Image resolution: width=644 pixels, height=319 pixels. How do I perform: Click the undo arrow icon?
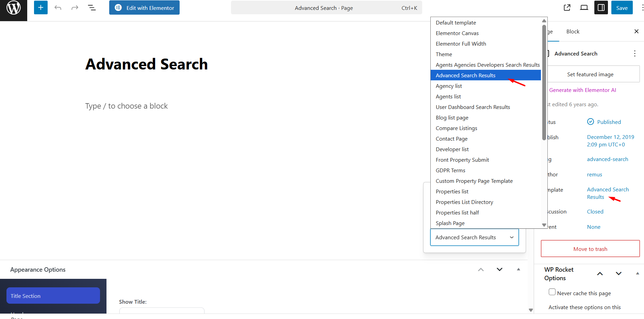click(x=58, y=8)
